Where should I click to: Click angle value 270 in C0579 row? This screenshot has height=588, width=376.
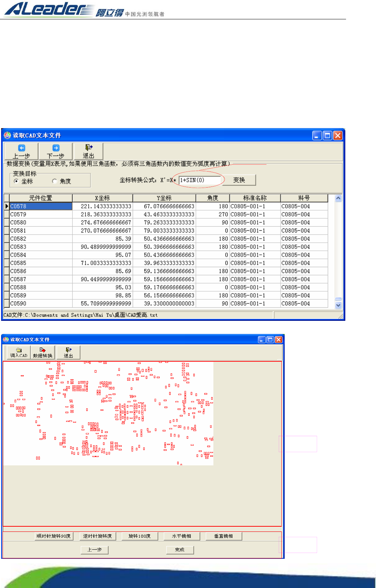click(x=213, y=214)
